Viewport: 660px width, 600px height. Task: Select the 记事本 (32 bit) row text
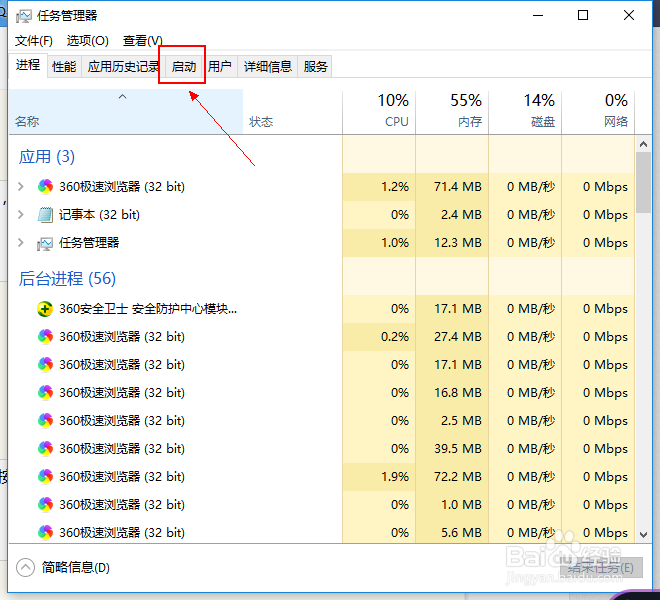coord(99,215)
